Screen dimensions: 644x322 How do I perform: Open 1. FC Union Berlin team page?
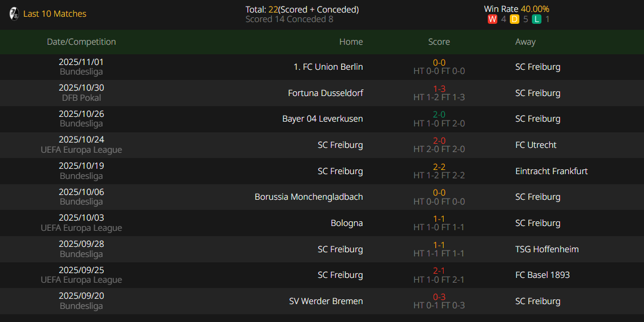(x=328, y=67)
